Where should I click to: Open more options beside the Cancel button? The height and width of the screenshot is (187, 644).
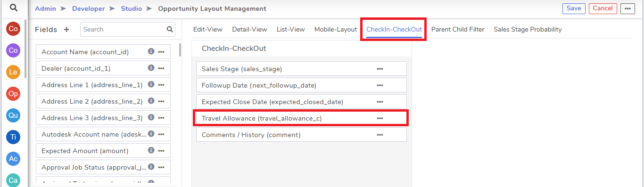click(627, 8)
